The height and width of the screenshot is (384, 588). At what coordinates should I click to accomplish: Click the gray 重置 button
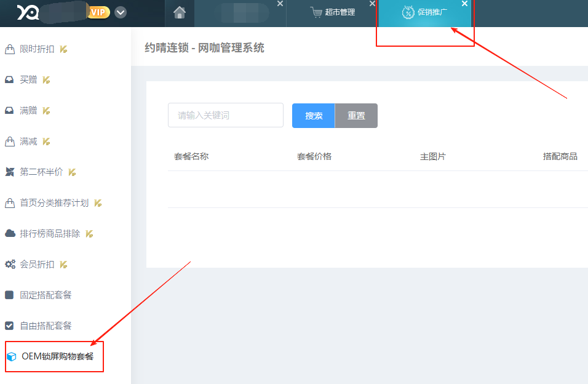click(356, 116)
